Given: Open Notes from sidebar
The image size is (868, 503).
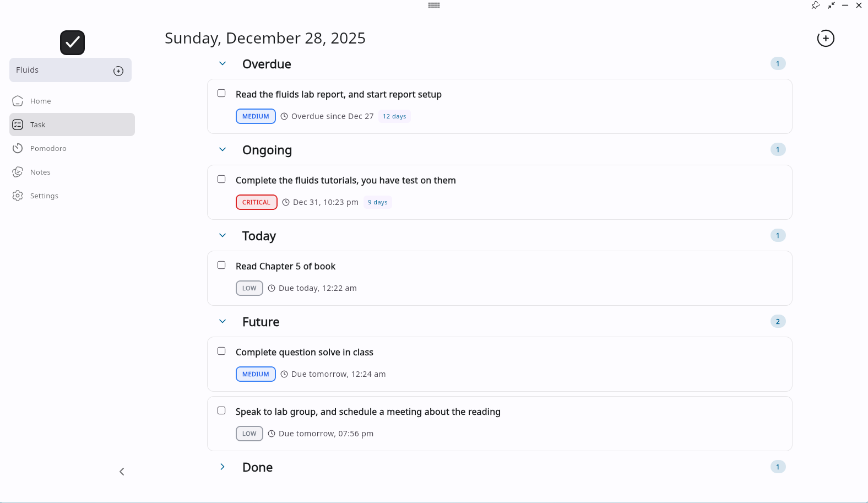Looking at the screenshot, I should click(72, 172).
